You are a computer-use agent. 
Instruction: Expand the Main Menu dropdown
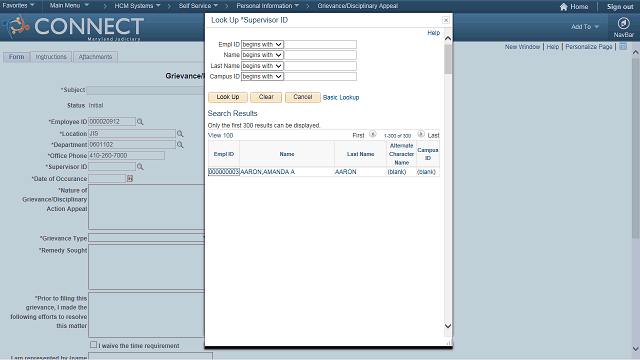[x=69, y=6]
